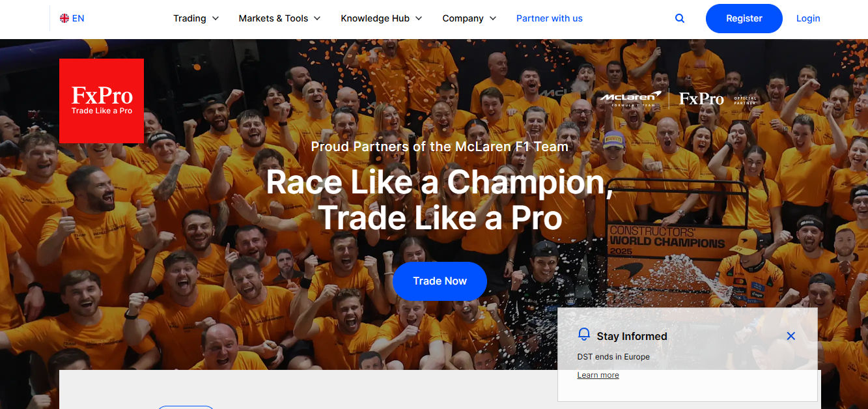Viewport: 868px width, 409px height.
Task: Expand the Company dropdown chevron
Action: coord(493,18)
